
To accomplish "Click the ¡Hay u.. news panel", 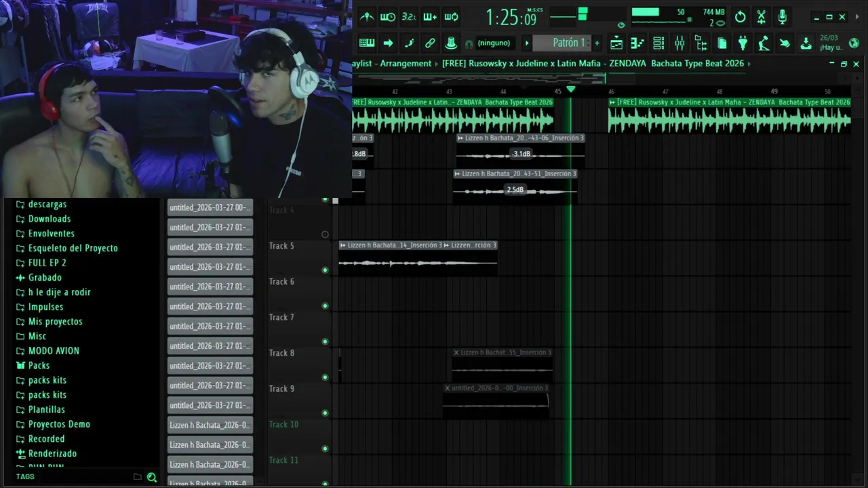I will [x=831, y=43].
